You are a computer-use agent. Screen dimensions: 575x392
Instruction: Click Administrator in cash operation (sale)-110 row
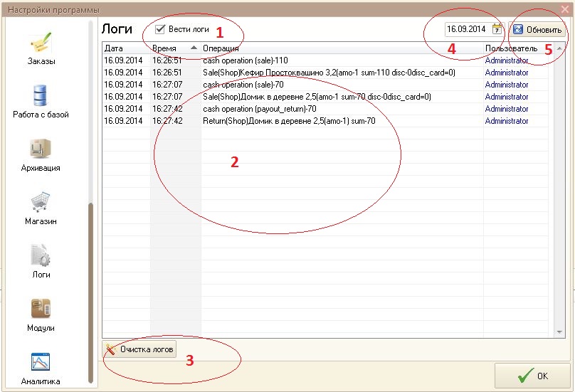click(x=507, y=60)
